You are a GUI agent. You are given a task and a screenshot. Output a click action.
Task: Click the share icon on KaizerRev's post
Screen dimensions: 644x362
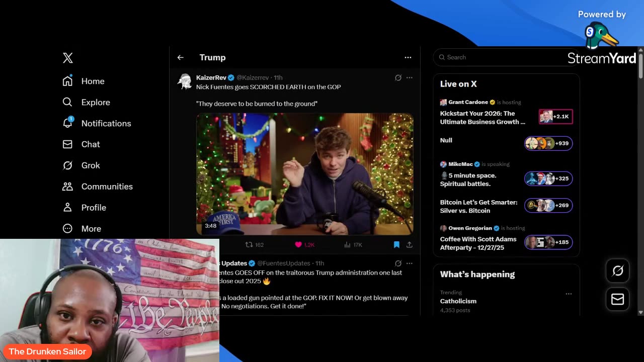(410, 245)
